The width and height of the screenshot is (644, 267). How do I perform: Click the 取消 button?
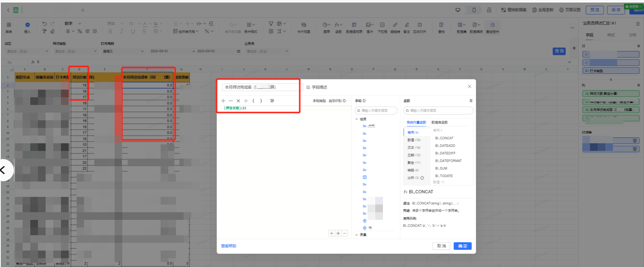[442, 246]
